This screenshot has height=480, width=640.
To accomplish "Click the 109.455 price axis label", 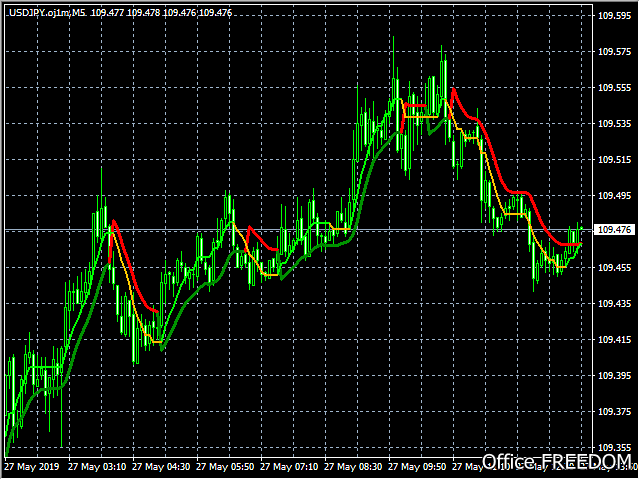I will [x=614, y=267].
